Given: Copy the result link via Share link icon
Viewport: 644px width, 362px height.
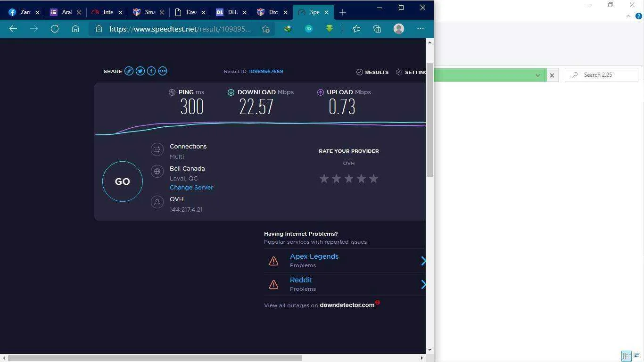Looking at the screenshot, I should [x=129, y=71].
